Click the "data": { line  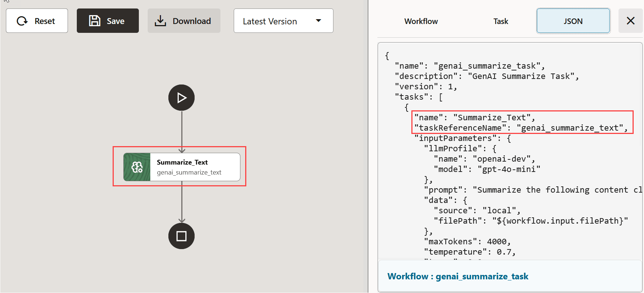[446, 200]
